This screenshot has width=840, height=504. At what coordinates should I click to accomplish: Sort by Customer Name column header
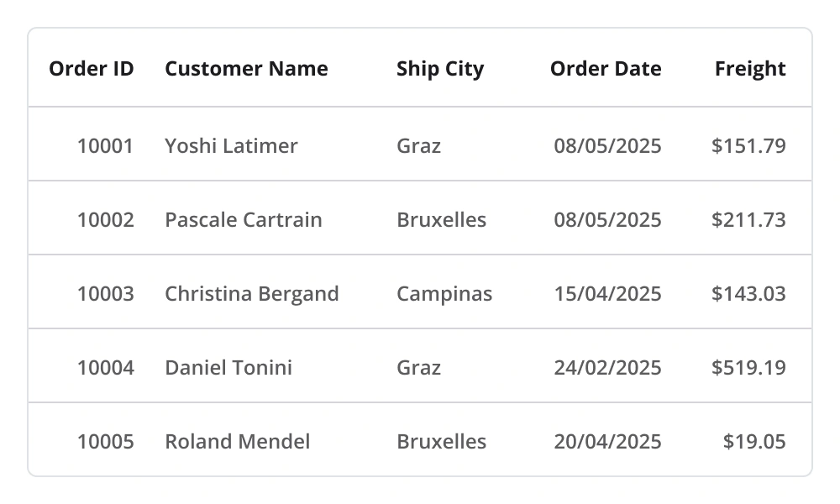pyautogui.click(x=246, y=69)
